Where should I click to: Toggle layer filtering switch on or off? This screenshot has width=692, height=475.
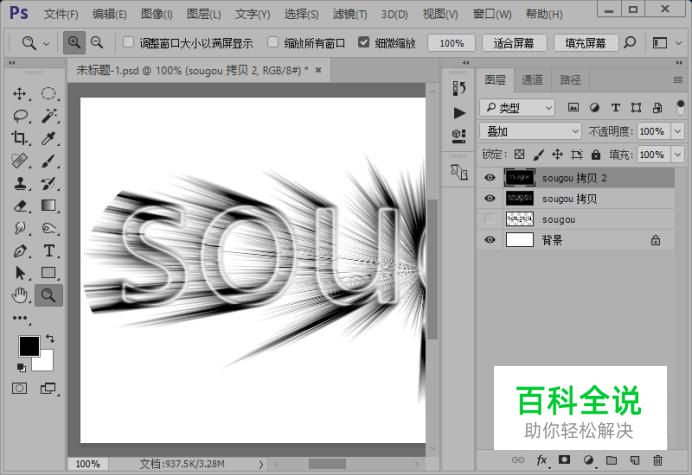tap(680, 107)
